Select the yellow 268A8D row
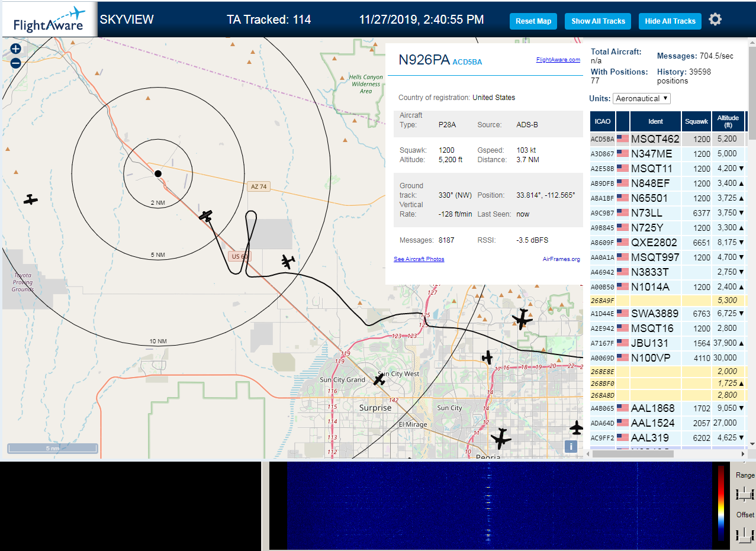Image resolution: width=756 pixels, height=551 pixels. click(x=668, y=395)
